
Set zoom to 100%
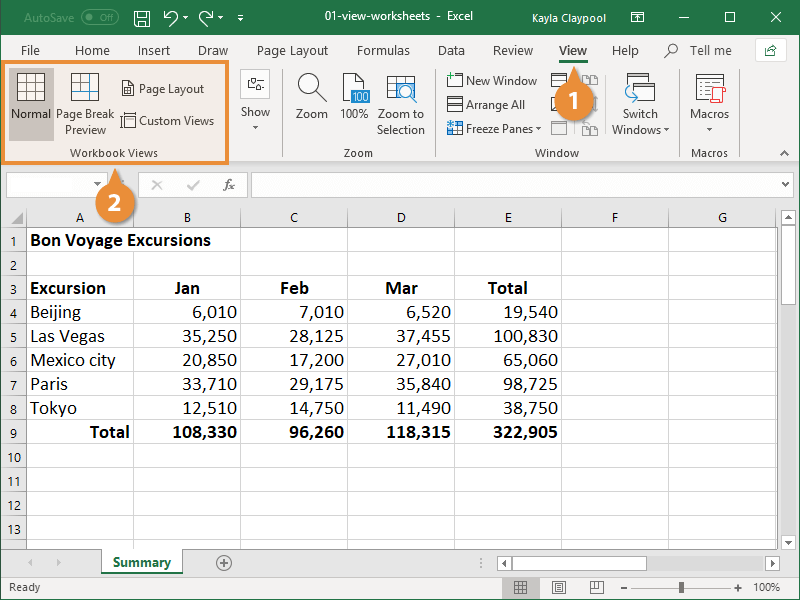(x=355, y=97)
